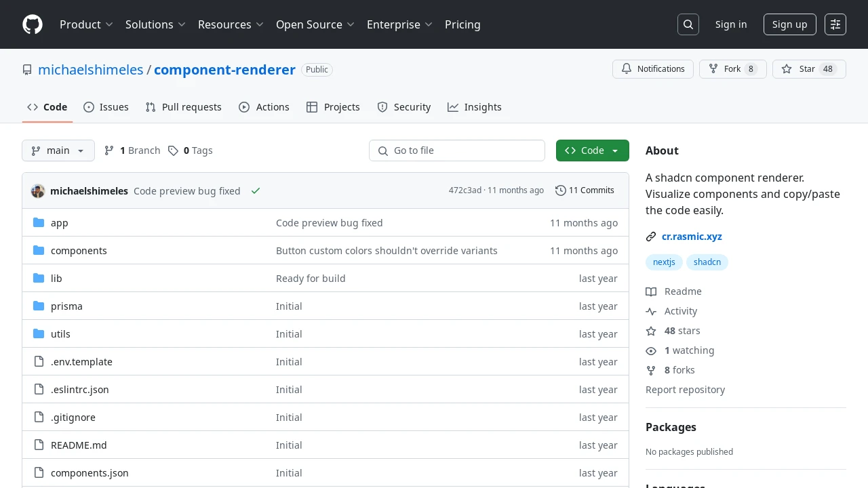Select the shadcn topic tag
The image size is (868, 488).
707,262
